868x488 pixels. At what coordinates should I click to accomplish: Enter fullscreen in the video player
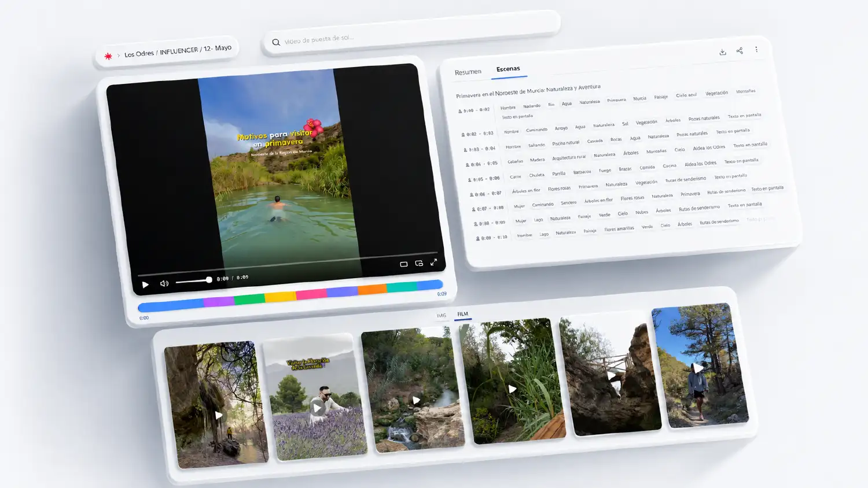pyautogui.click(x=433, y=262)
